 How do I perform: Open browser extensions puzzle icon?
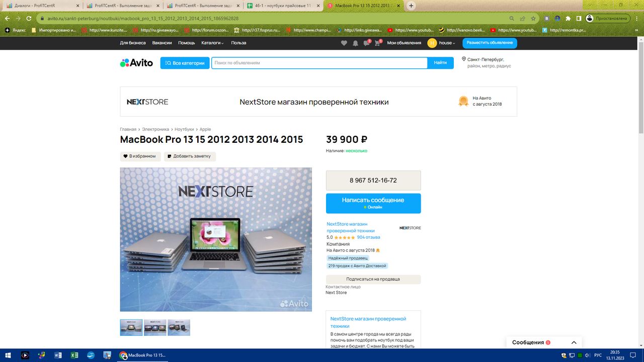click(x=568, y=19)
